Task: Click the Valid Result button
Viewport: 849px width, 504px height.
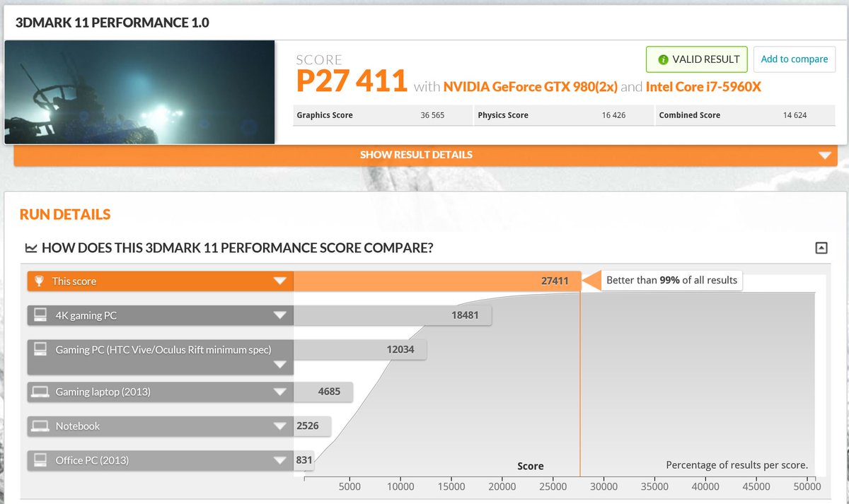Action: pos(697,59)
